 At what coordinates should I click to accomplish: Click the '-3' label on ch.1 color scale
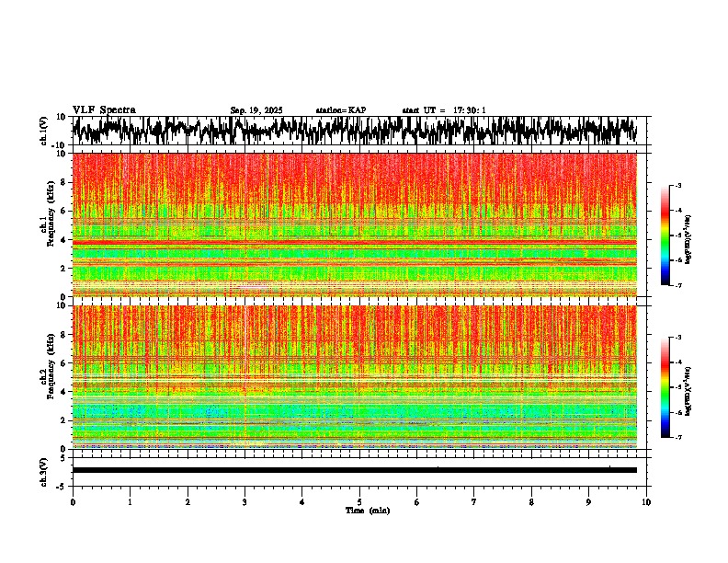coord(678,185)
